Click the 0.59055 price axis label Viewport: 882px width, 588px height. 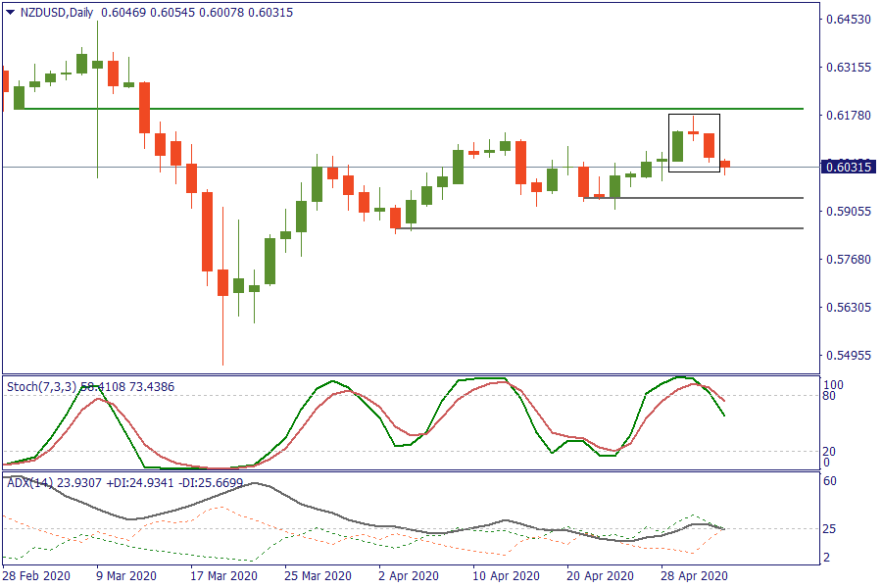pos(849,212)
